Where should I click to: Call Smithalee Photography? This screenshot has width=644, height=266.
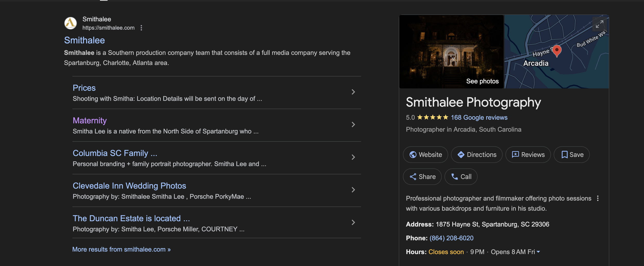[461, 177]
